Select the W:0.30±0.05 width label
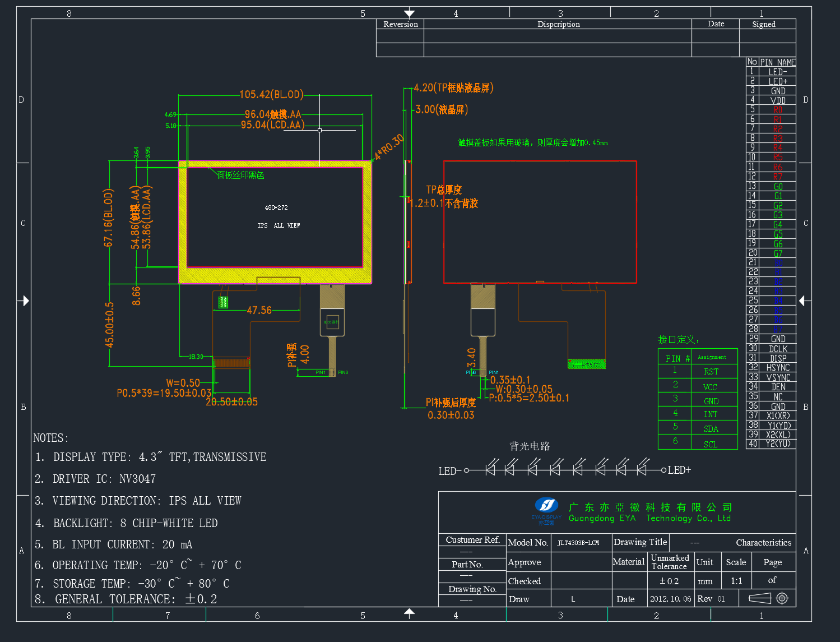 tap(524, 389)
